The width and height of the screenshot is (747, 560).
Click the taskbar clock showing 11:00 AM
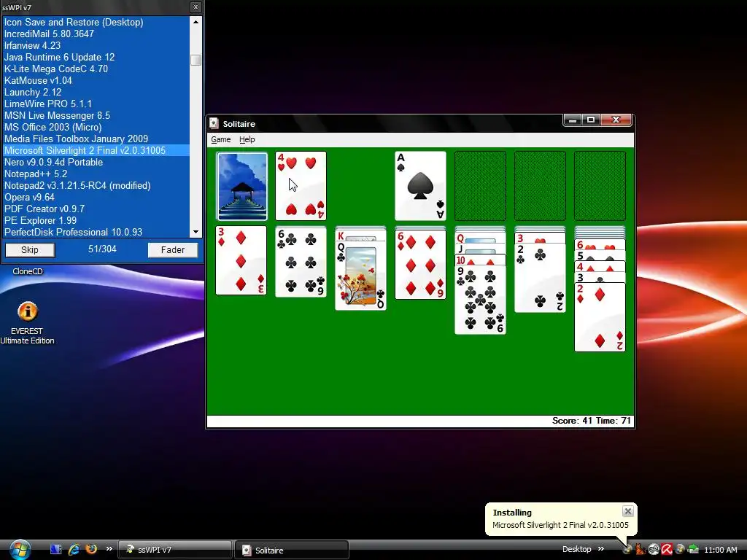point(720,550)
